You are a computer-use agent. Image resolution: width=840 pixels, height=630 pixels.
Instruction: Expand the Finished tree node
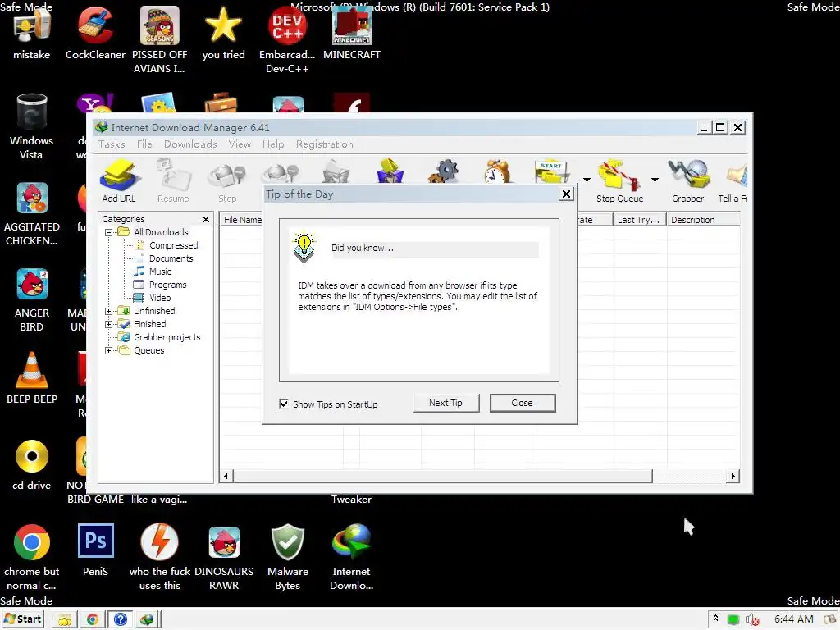tap(109, 324)
